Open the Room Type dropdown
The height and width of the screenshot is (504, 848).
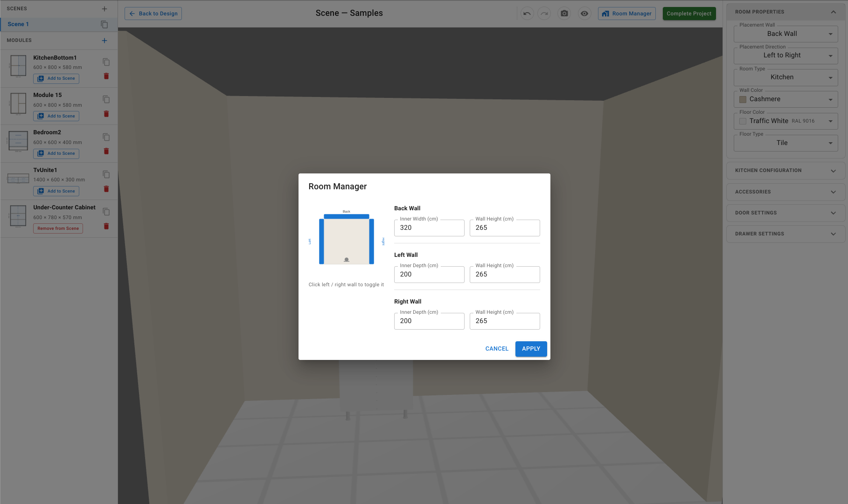pyautogui.click(x=786, y=77)
